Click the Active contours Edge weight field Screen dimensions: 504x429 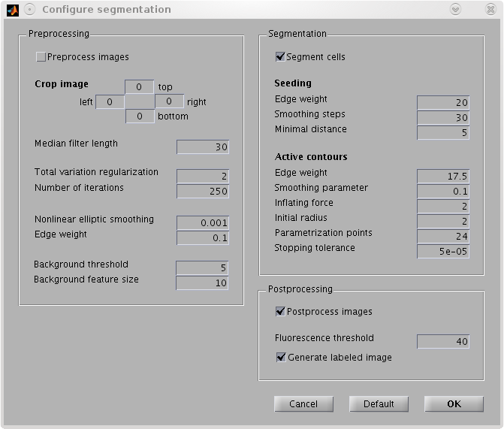pyautogui.click(x=443, y=177)
